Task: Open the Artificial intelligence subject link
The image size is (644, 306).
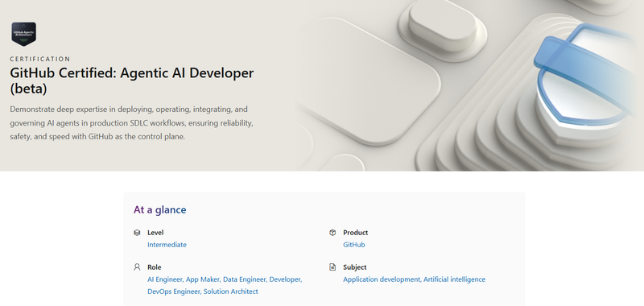Action: click(454, 279)
